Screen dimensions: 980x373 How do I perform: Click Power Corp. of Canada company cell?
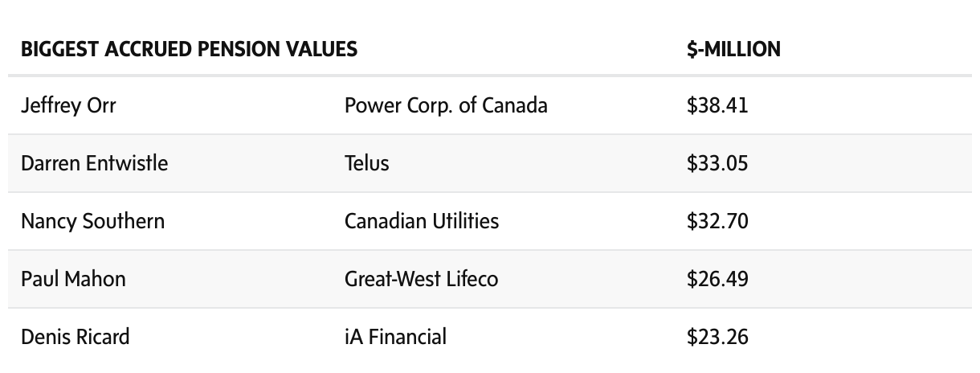(446, 105)
